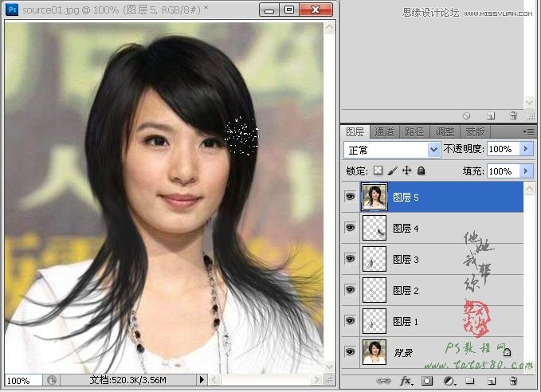
Task: Select the 背景 layer thumbnail
Action: pos(374,352)
